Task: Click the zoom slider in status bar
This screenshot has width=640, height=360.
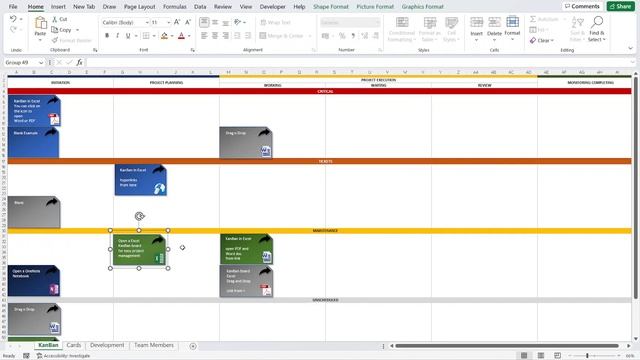Action: point(587,356)
